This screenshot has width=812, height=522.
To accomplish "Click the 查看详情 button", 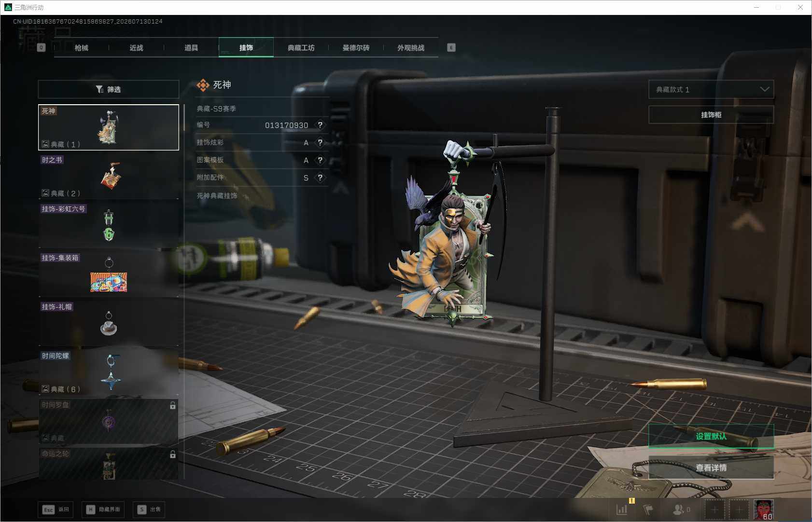I will [x=711, y=467].
